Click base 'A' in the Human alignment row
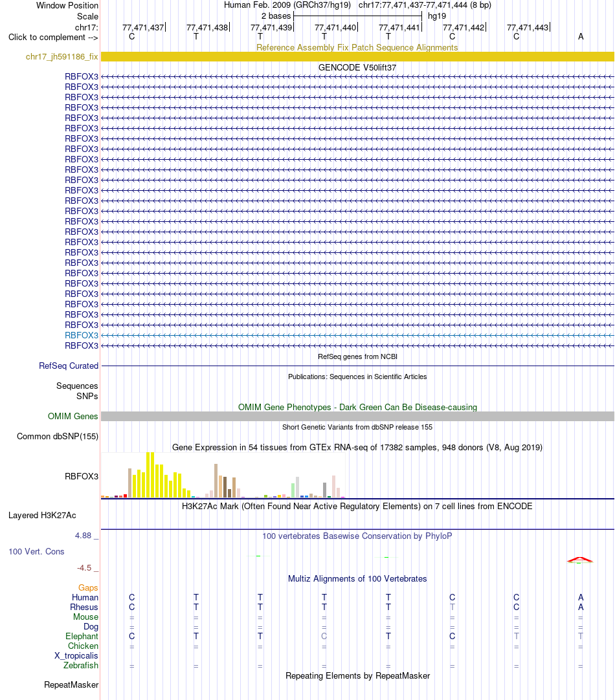615x700 pixels. [x=581, y=597]
